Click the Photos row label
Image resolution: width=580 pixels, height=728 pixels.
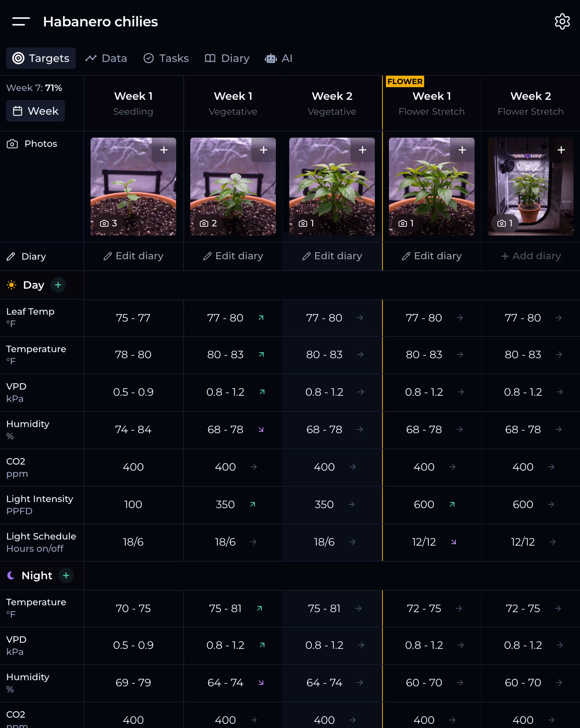[32, 144]
